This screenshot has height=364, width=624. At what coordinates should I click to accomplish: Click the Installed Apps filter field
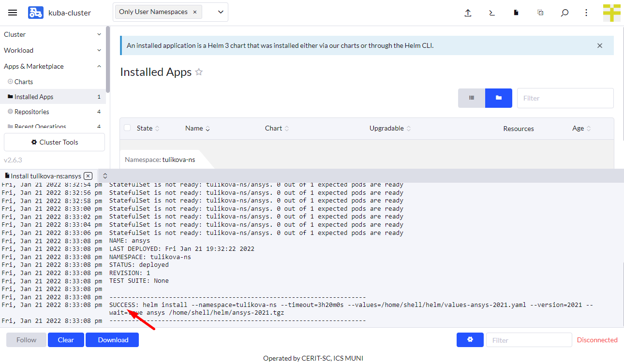565,98
